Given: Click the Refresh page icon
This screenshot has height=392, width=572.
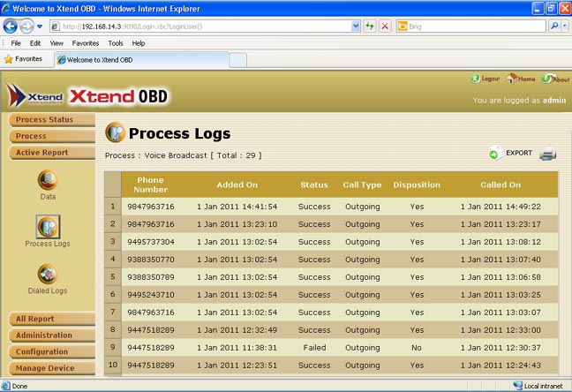Looking at the screenshot, I should [370, 26].
